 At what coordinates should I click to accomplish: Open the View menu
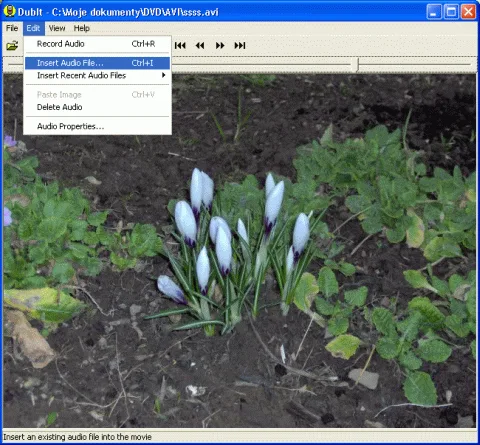click(57, 28)
